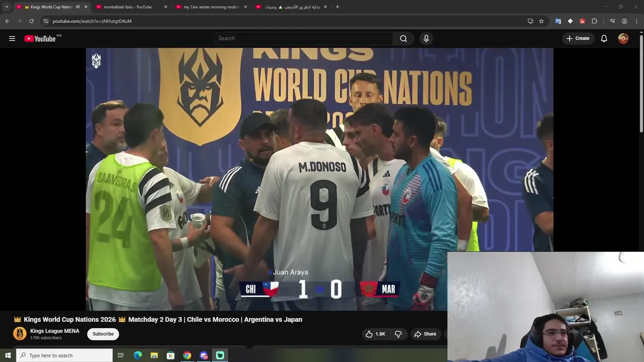Open the white diamond tag extension

pos(570,21)
